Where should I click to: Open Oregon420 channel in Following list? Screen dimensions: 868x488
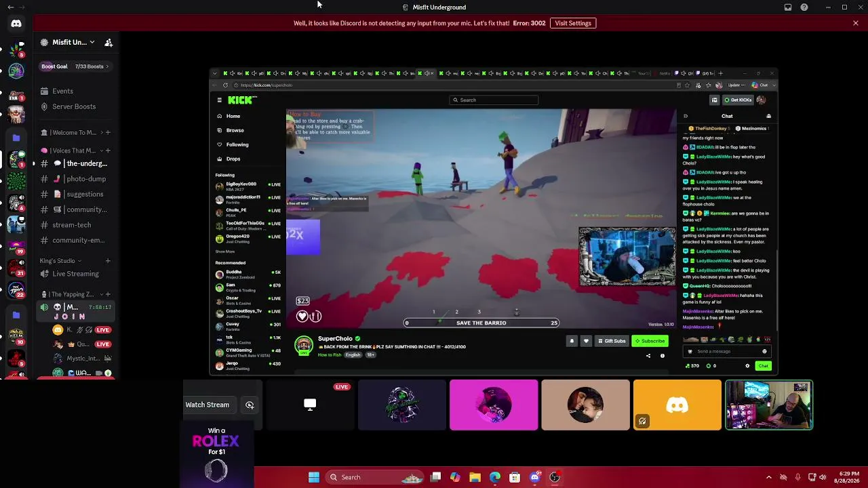pos(248,237)
